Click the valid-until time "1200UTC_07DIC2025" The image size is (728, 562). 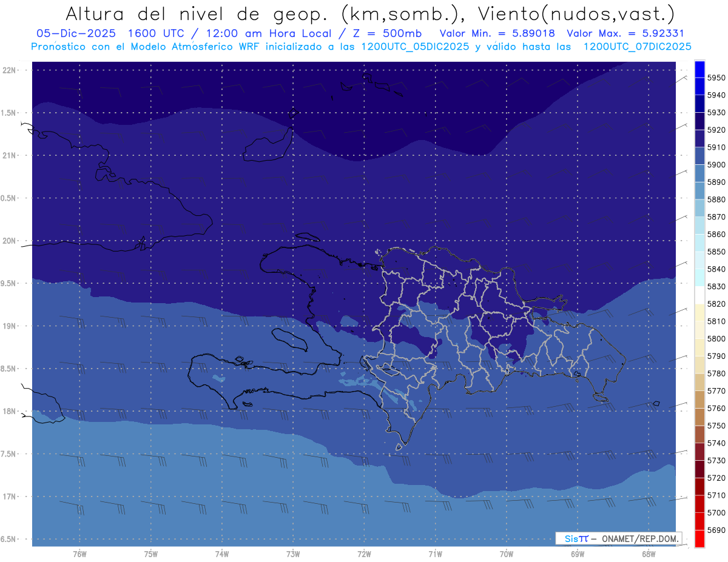[x=636, y=47]
